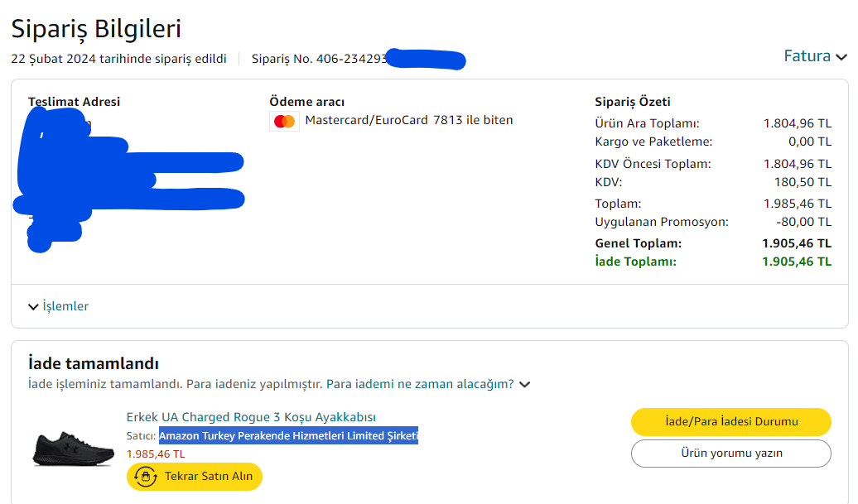The image size is (858, 504).
Task: Click the Sipariş Bilgileri page heading
Action: [96, 29]
